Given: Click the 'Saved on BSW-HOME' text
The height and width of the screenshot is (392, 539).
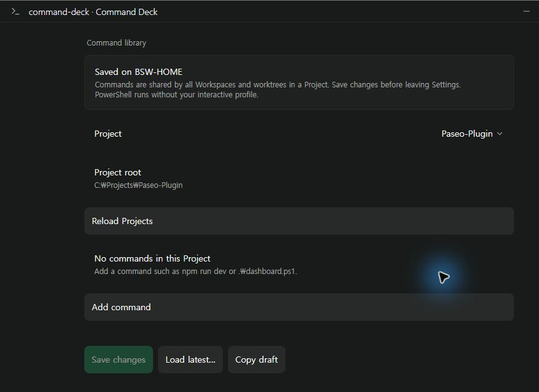Looking at the screenshot, I should (139, 72).
